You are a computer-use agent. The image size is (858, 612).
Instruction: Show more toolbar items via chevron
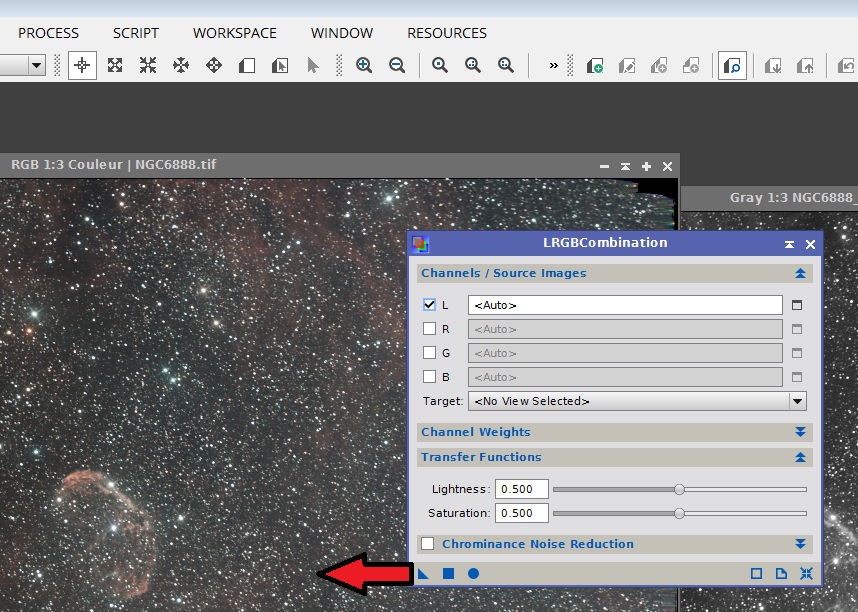tap(553, 66)
